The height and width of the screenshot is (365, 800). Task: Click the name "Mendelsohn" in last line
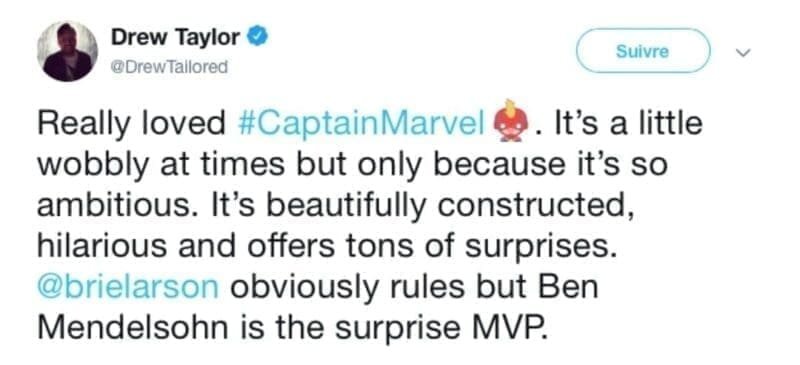pyautogui.click(x=133, y=327)
